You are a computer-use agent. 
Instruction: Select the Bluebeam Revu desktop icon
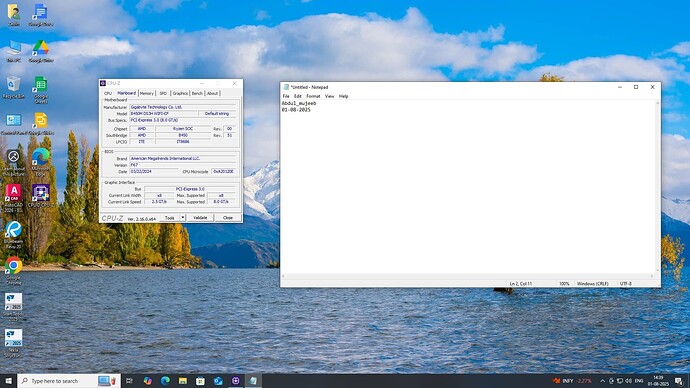(14, 234)
